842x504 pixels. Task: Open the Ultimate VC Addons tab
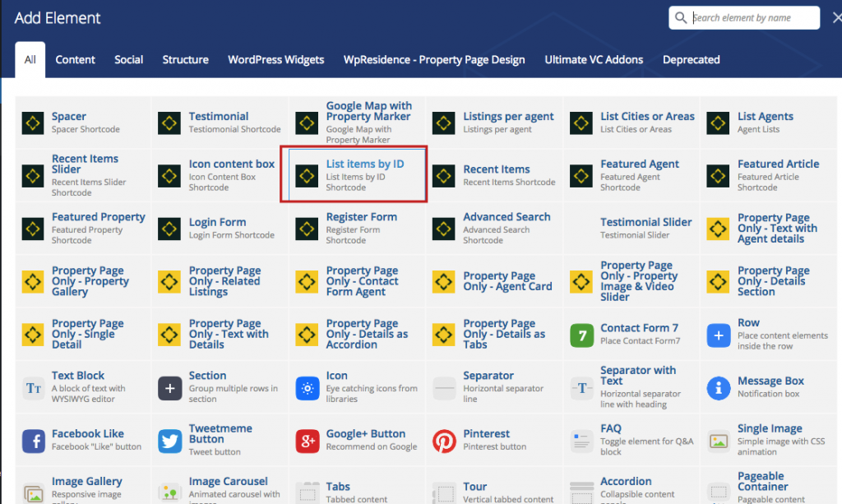coord(594,60)
